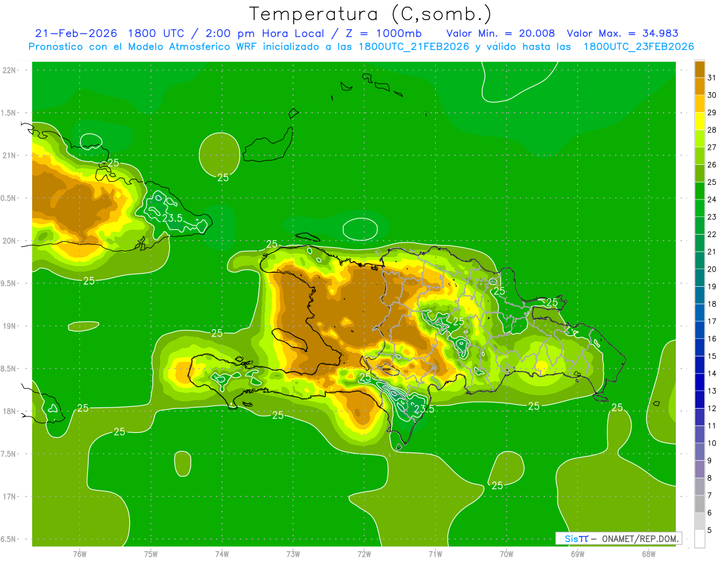Click the "68W" longitude label
The width and height of the screenshot is (728, 562).
point(649,553)
